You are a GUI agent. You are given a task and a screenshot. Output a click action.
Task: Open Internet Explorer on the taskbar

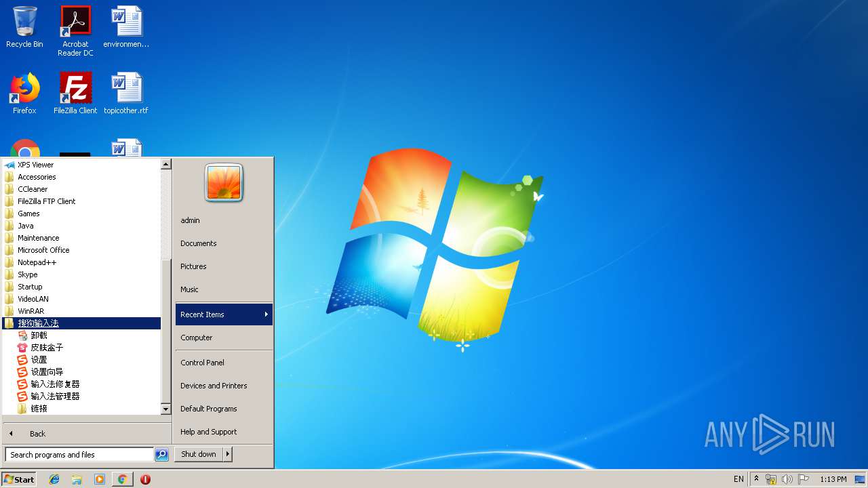pos(54,479)
